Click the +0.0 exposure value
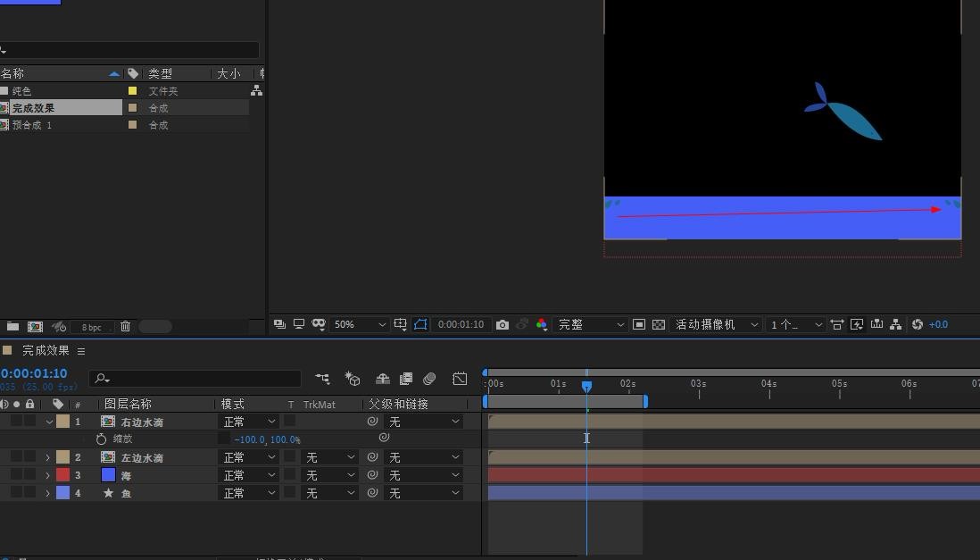The width and height of the screenshot is (980, 560). pyautogui.click(x=938, y=324)
